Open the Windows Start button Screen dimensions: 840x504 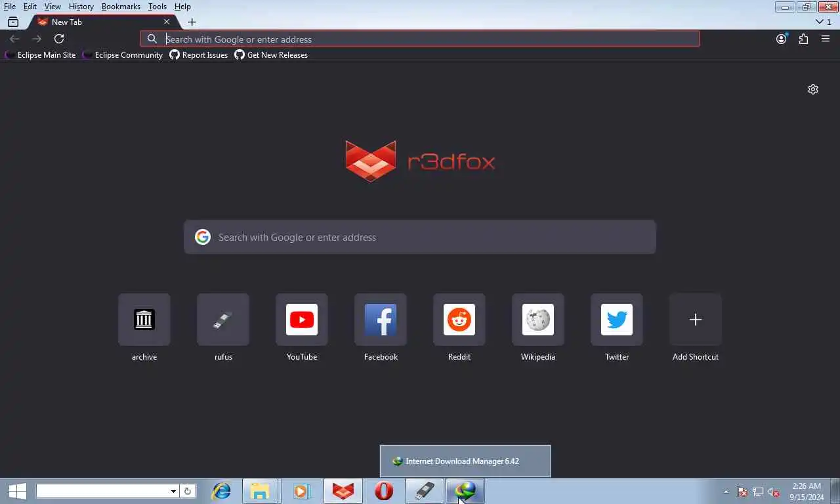pos(17,491)
